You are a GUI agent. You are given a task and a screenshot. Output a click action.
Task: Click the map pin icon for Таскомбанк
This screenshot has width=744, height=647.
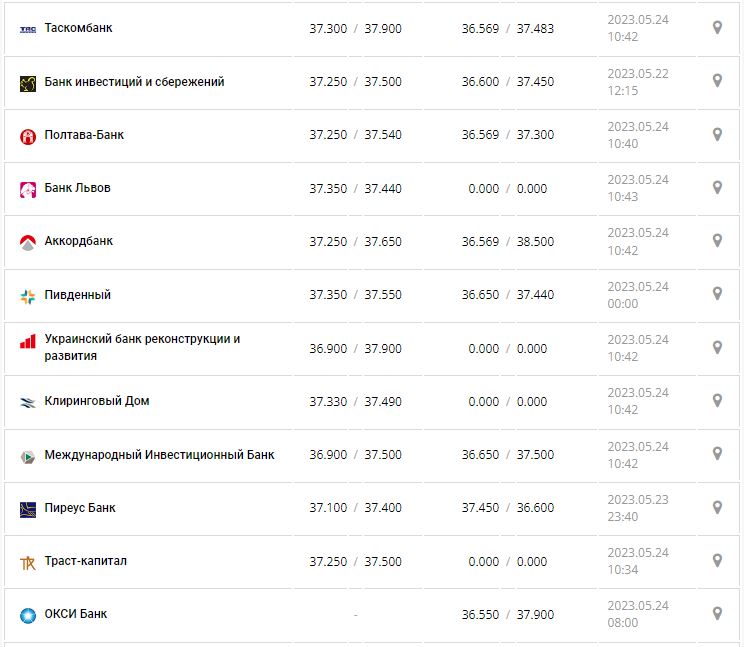tap(717, 28)
